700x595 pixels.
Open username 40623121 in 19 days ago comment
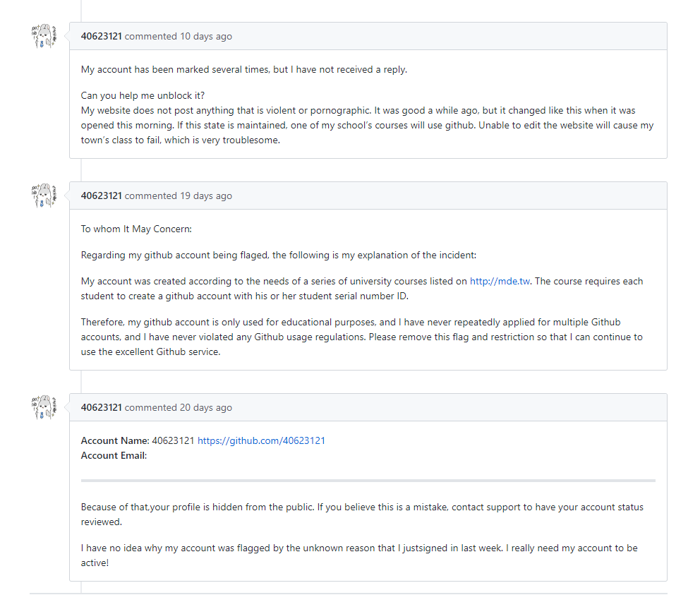point(102,196)
